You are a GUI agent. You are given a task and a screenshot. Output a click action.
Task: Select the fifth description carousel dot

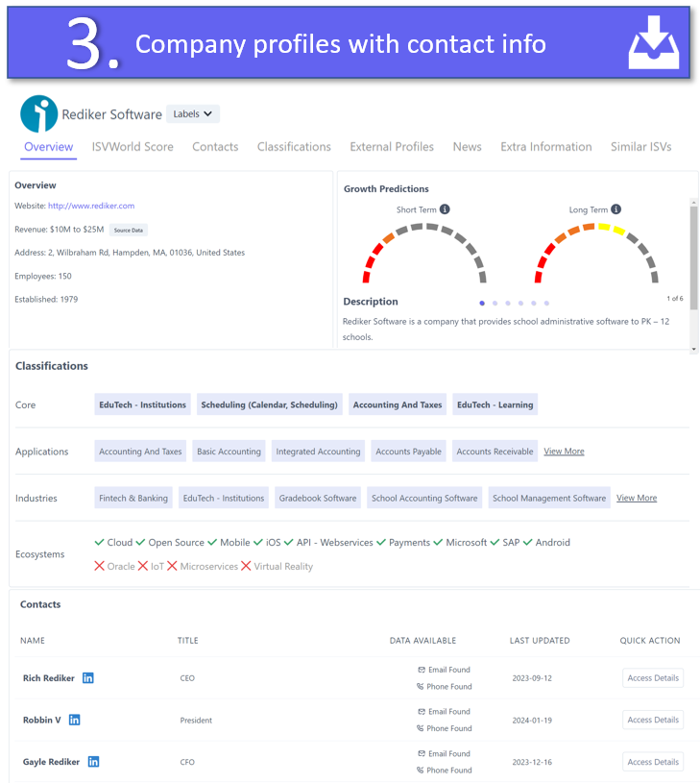tap(534, 304)
